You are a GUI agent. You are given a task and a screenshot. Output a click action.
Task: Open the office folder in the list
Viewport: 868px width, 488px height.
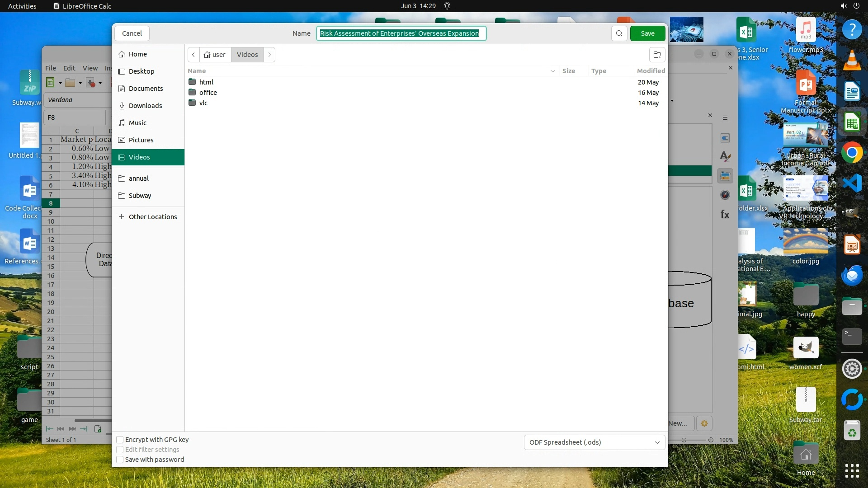tap(208, 93)
